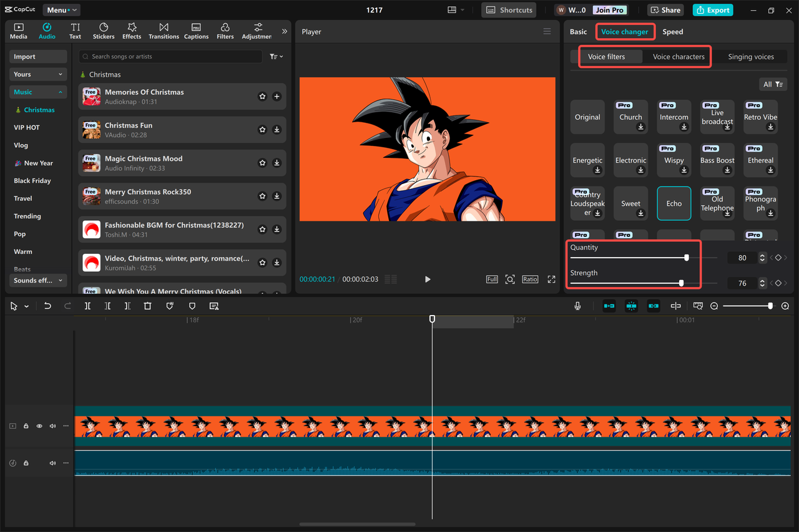Toggle the lock on the video track
The image size is (799, 532).
(x=26, y=426)
